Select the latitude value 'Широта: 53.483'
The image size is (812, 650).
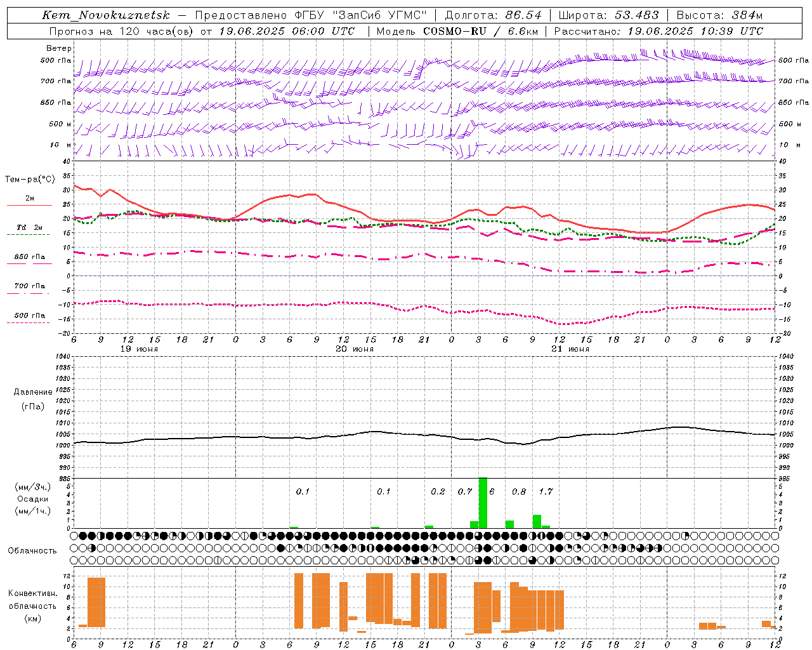(x=609, y=15)
